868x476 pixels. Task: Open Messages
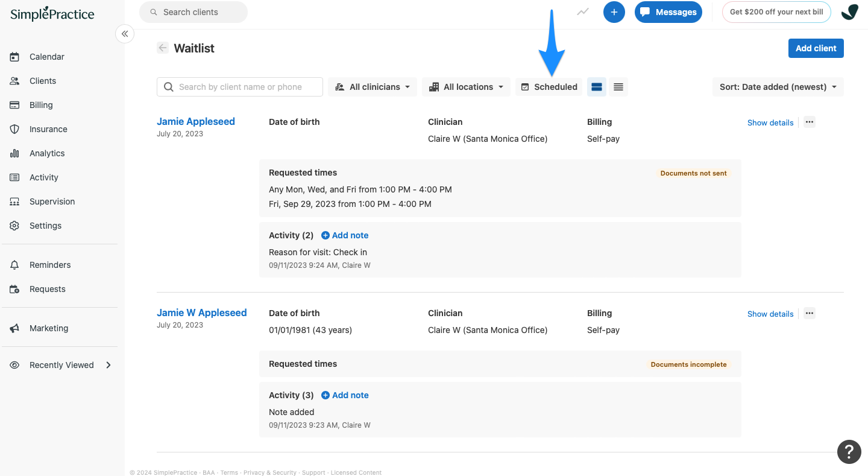668,12
